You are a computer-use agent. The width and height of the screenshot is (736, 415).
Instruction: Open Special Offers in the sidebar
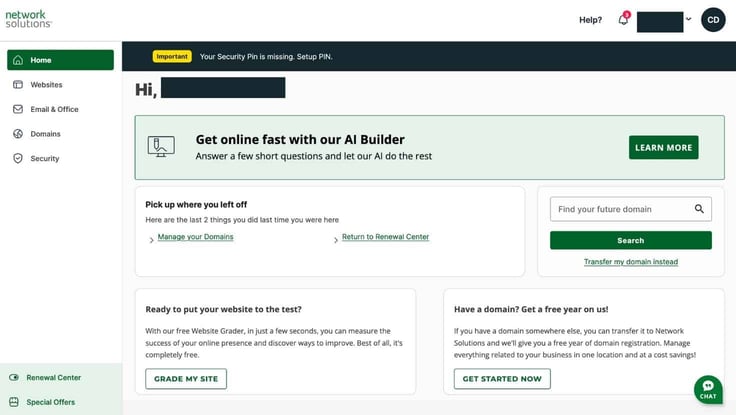coord(51,402)
